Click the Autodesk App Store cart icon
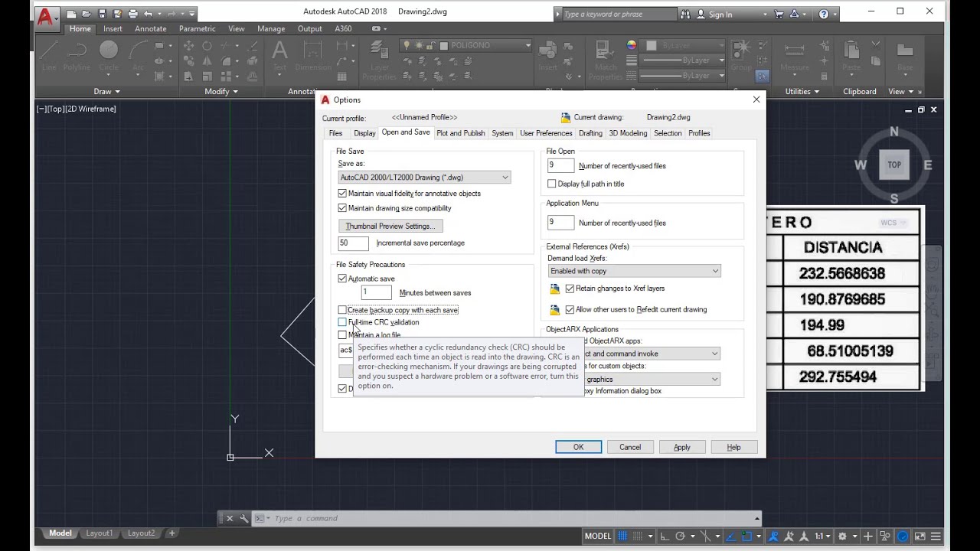This screenshot has width=980, height=551. tap(779, 14)
